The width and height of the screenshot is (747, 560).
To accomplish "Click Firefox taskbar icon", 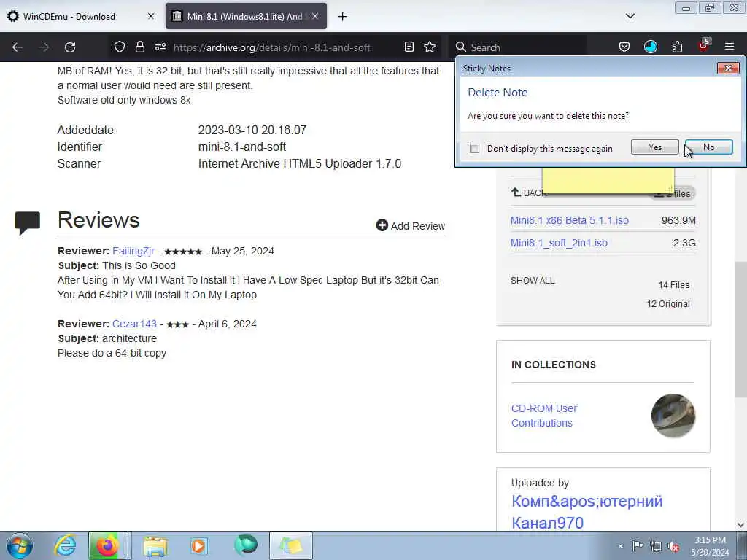I will [108, 545].
